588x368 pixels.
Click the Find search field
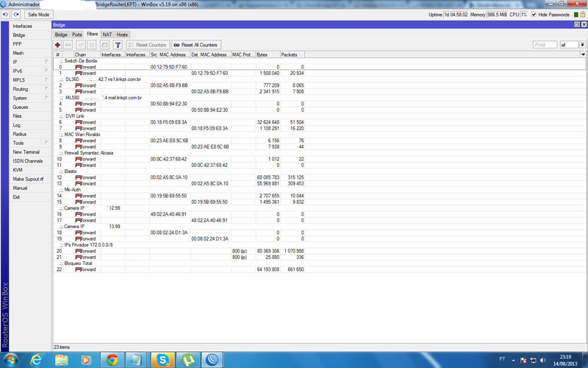pyautogui.click(x=545, y=45)
